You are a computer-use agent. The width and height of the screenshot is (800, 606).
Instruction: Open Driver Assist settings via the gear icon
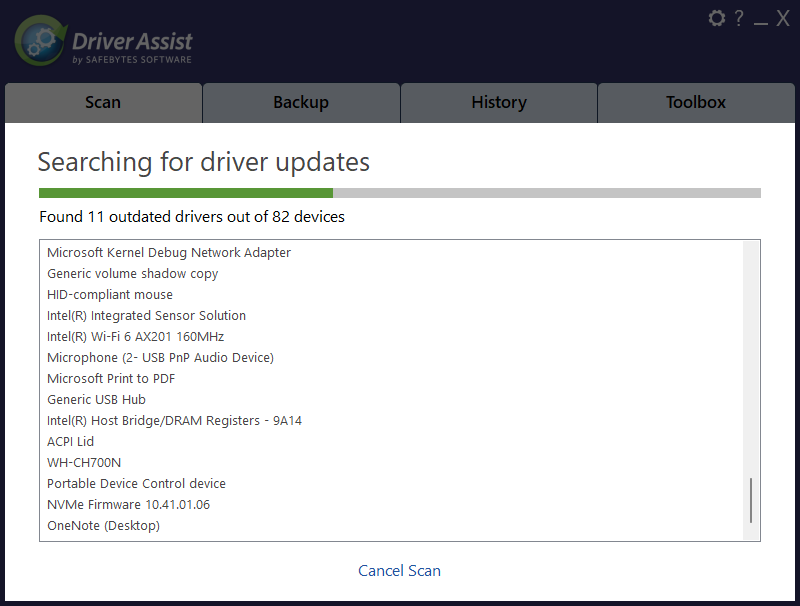(716, 18)
